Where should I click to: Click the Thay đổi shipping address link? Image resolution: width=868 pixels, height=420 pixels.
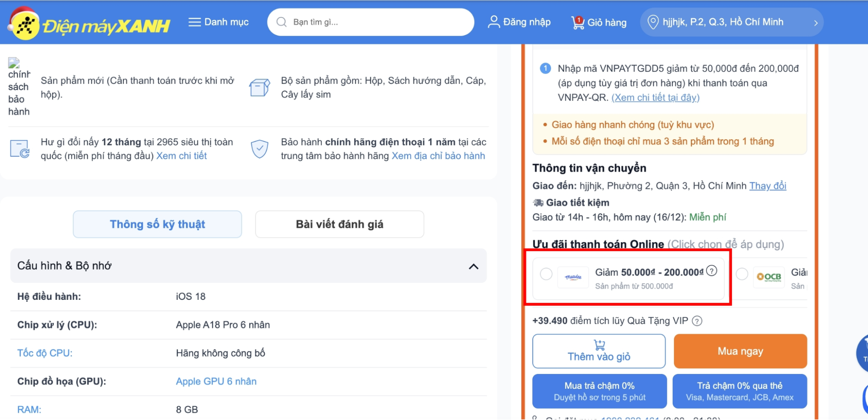768,186
